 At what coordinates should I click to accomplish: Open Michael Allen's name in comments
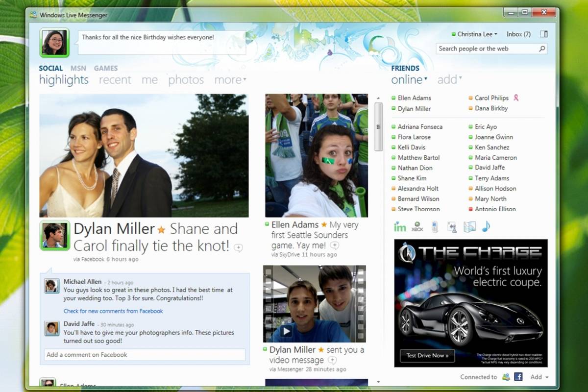click(83, 282)
